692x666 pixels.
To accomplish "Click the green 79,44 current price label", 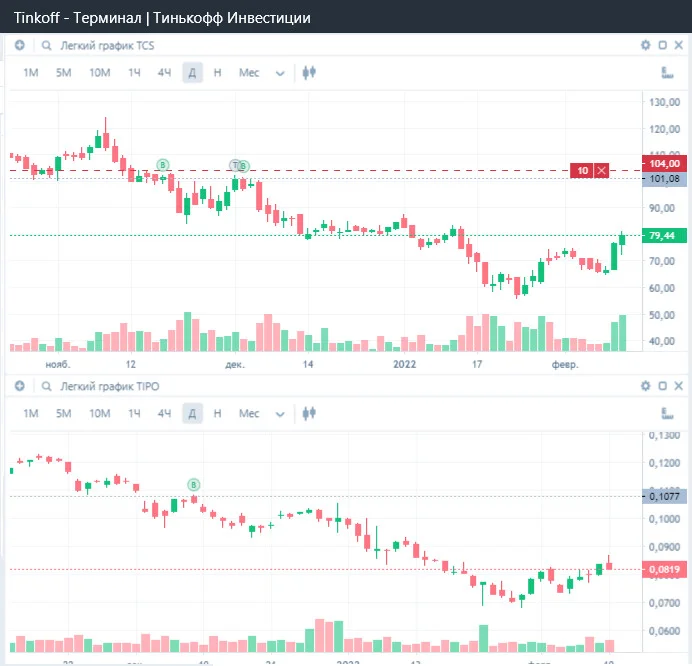I will [664, 236].
